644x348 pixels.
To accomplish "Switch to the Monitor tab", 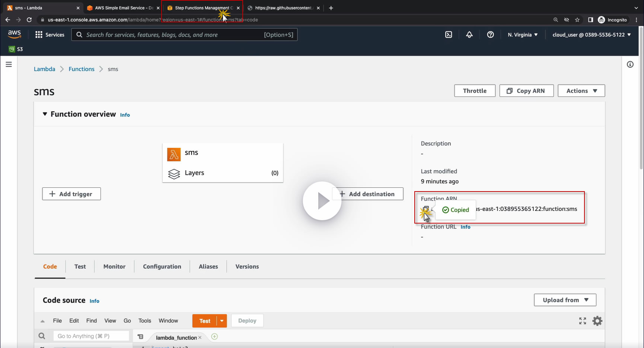I will pyautogui.click(x=114, y=266).
